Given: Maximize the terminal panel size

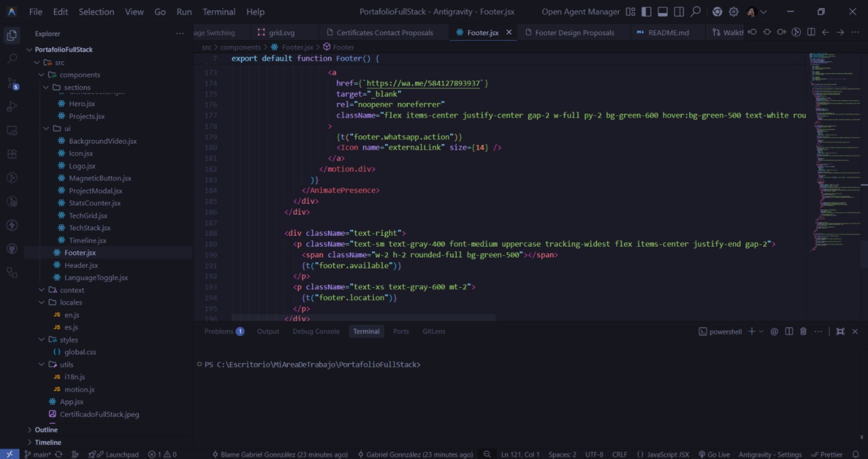Looking at the screenshot, I should click(840, 332).
